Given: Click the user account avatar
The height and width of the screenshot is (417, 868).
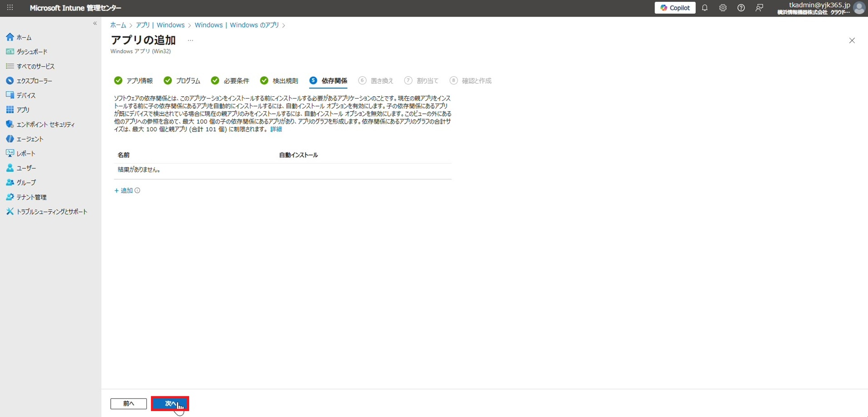Looking at the screenshot, I should tap(859, 8).
